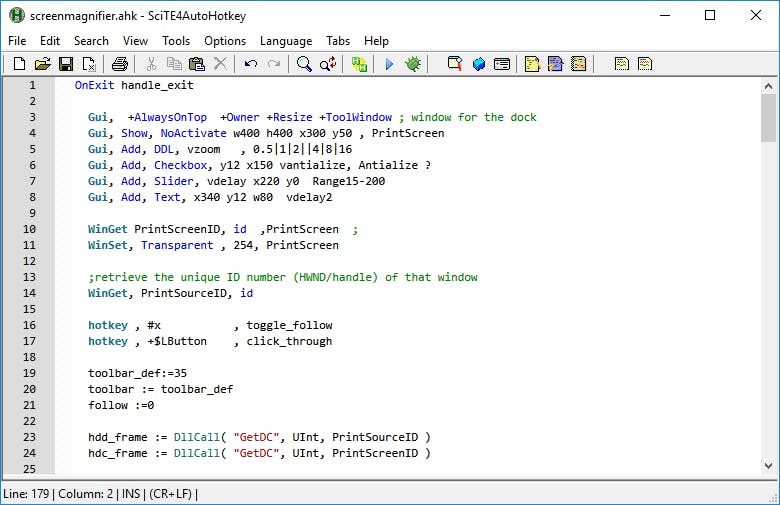The image size is (780, 505).
Task: Click 'OnExit' keyword on line 1
Action: [95, 85]
